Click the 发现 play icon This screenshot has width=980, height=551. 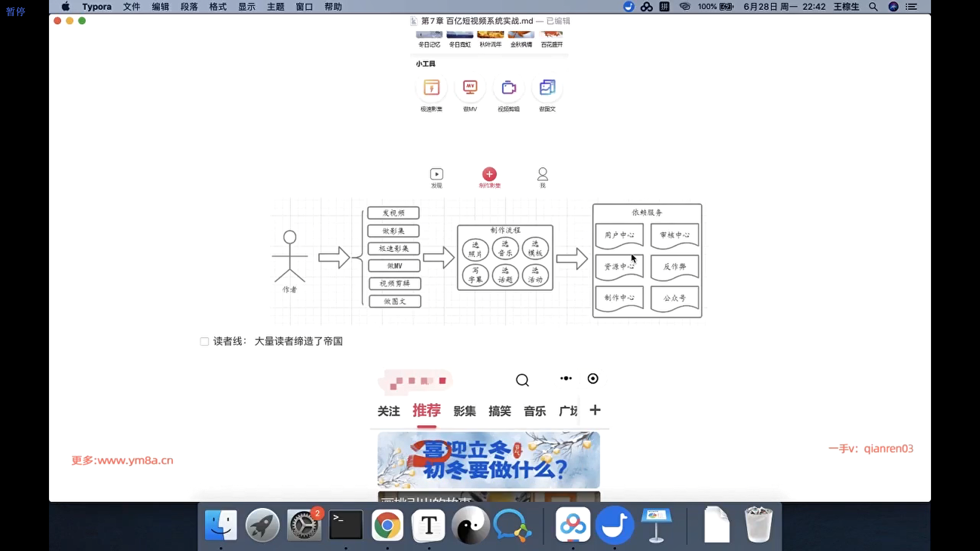click(436, 174)
